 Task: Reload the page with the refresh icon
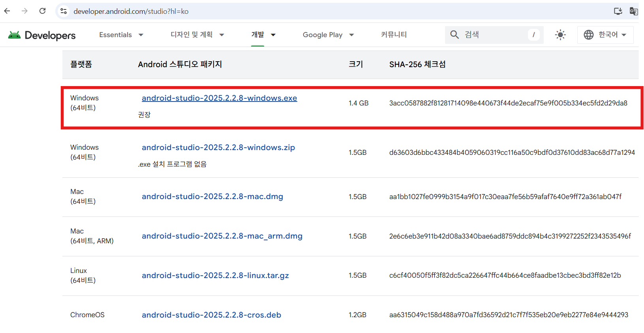[43, 11]
